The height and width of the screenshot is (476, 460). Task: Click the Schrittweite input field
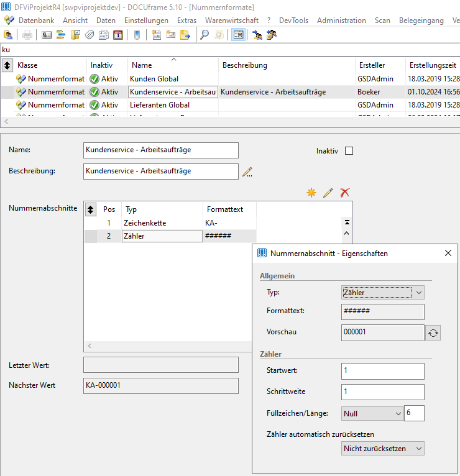point(382,392)
